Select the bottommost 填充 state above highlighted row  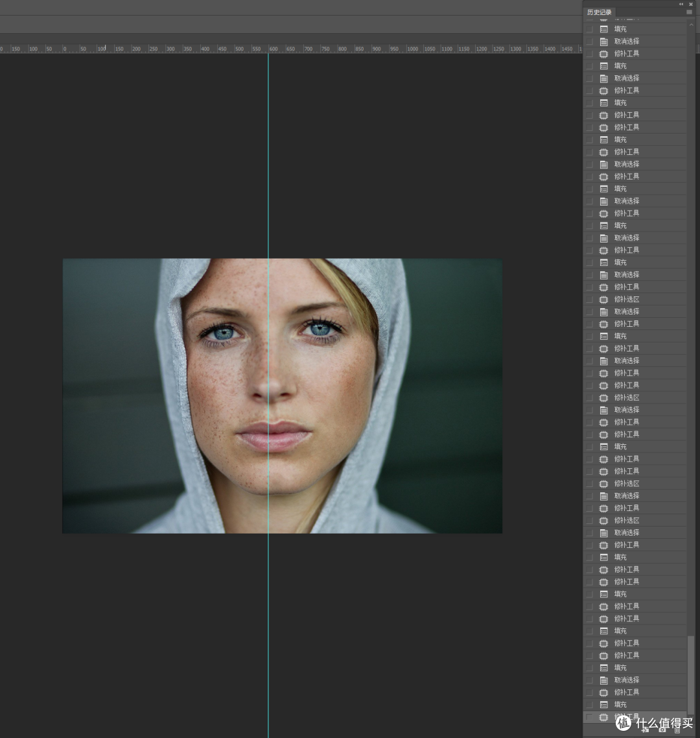click(635, 704)
